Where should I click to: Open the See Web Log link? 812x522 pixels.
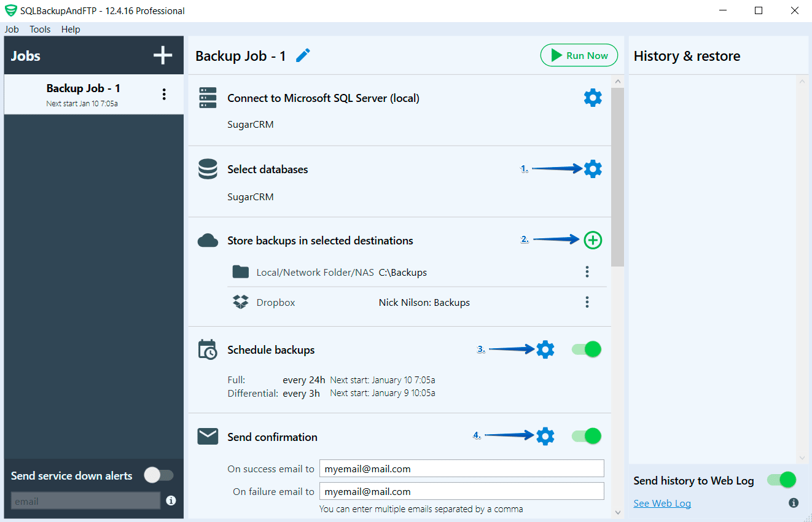pyautogui.click(x=662, y=503)
